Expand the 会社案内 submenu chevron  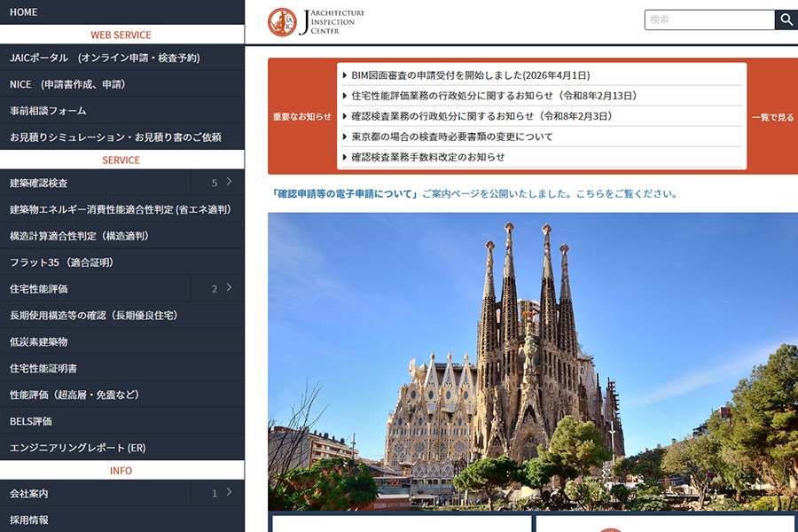(x=229, y=493)
